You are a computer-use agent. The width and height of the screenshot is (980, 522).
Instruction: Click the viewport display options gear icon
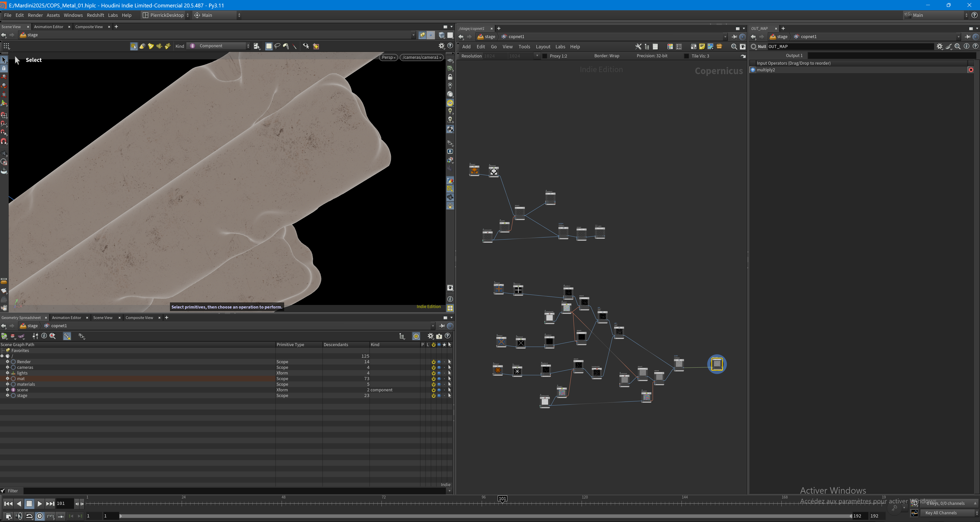pos(442,46)
